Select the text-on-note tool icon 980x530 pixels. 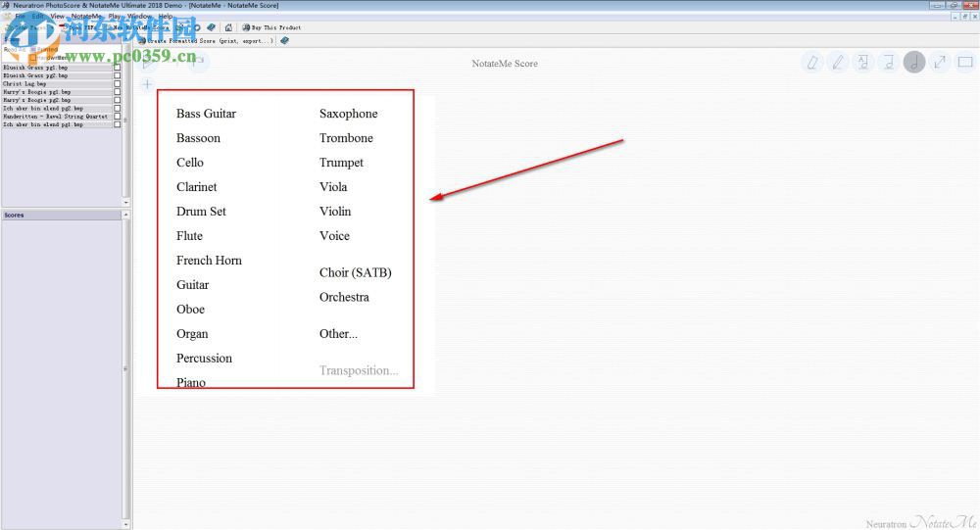863,63
